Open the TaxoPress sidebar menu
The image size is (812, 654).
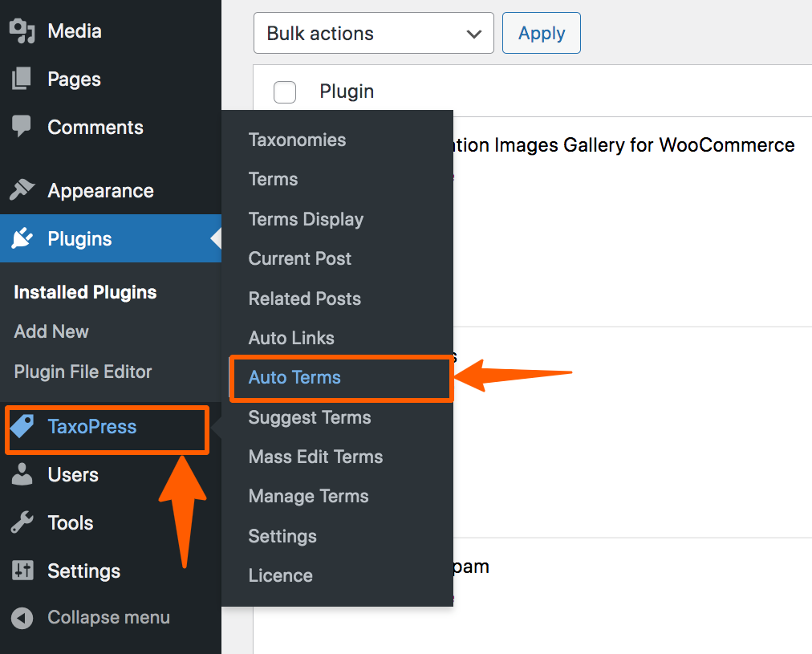92,427
